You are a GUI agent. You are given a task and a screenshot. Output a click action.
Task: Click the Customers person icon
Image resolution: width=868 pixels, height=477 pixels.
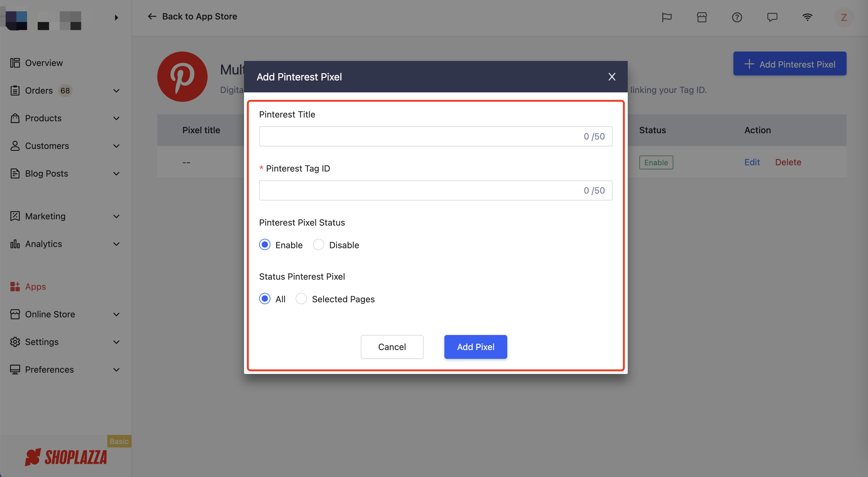pos(15,146)
